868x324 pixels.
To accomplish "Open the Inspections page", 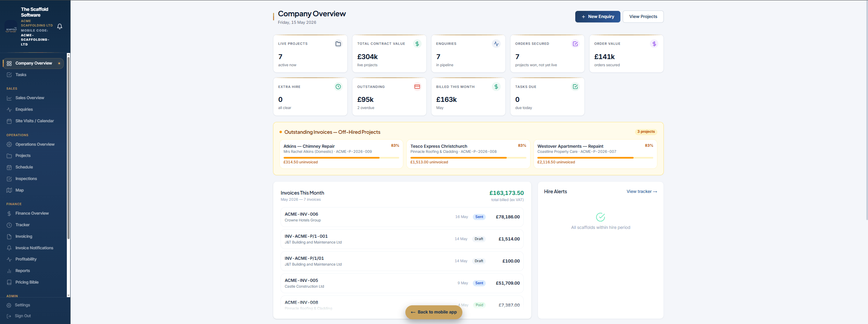I will (x=33, y=179).
